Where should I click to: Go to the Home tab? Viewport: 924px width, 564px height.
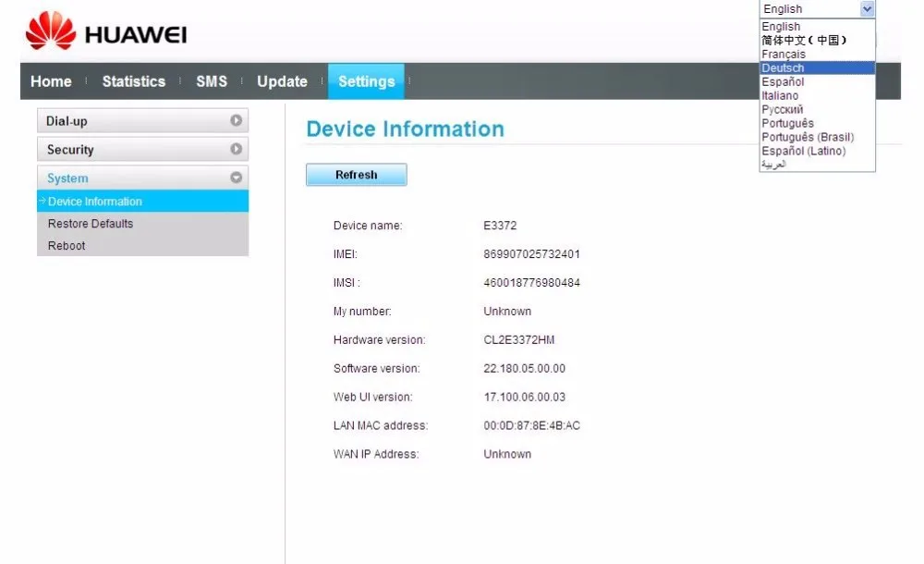[51, 81]
